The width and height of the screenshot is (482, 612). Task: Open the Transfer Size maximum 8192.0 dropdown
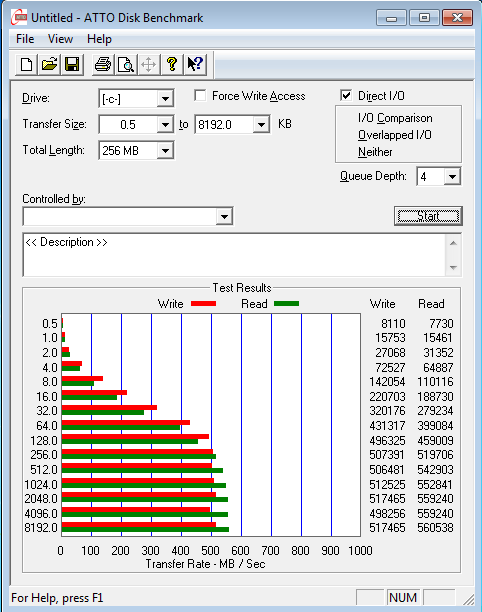261,125
